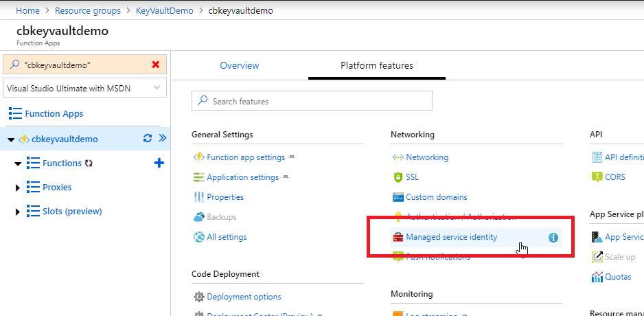
Task: Click the App Service plan server icon
Action: pyautogui.click(x=597, y=237)
